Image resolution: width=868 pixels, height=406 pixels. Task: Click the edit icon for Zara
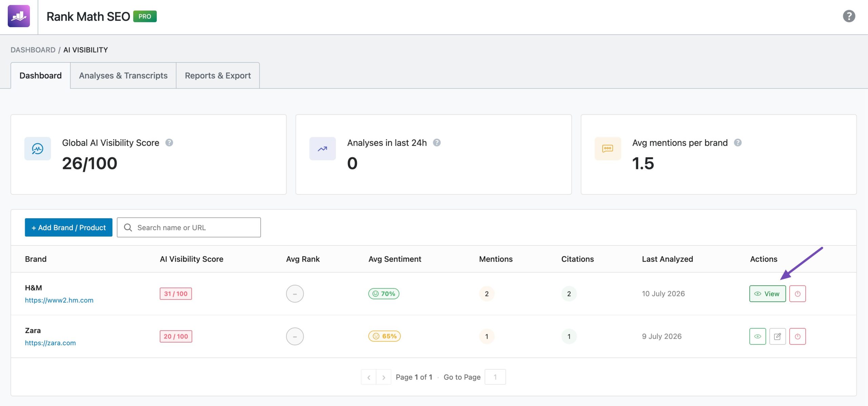(x=777, y=336)
